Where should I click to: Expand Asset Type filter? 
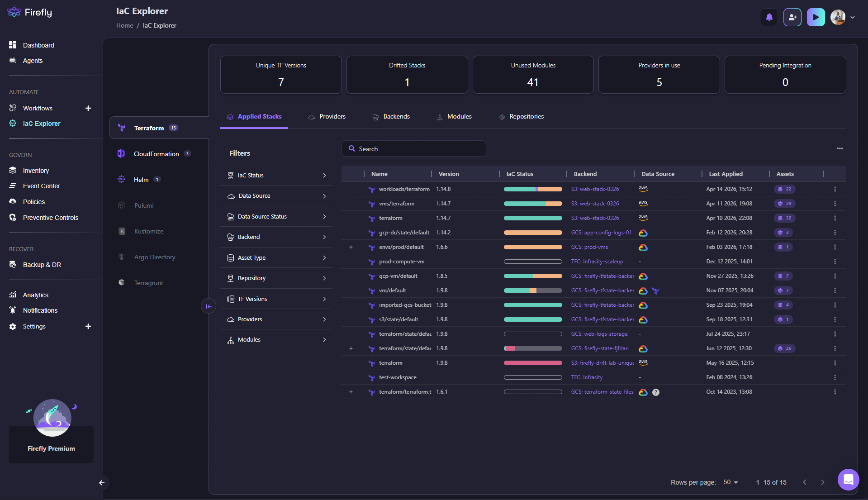tap(276, 258)
